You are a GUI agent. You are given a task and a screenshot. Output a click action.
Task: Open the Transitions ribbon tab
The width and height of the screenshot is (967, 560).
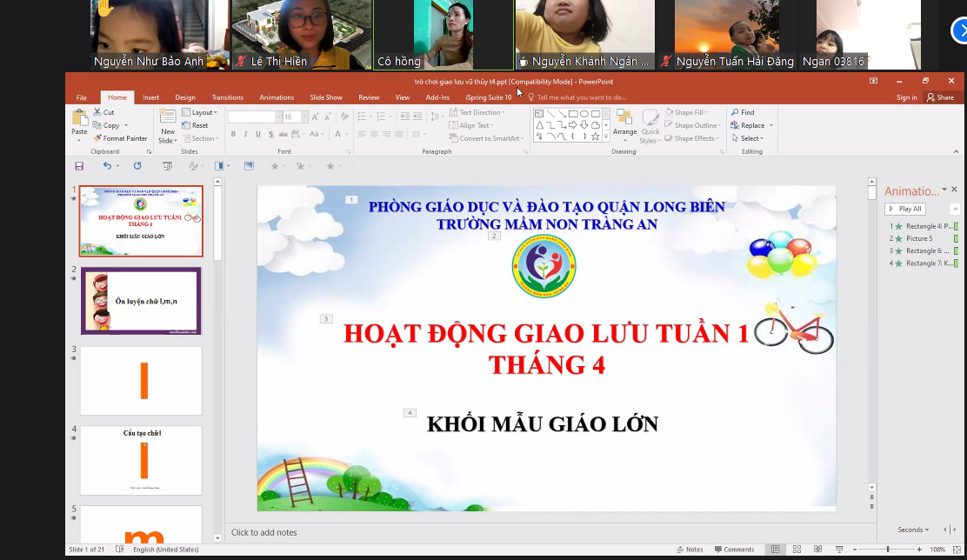pyautogui.click(x=227, y=97)
